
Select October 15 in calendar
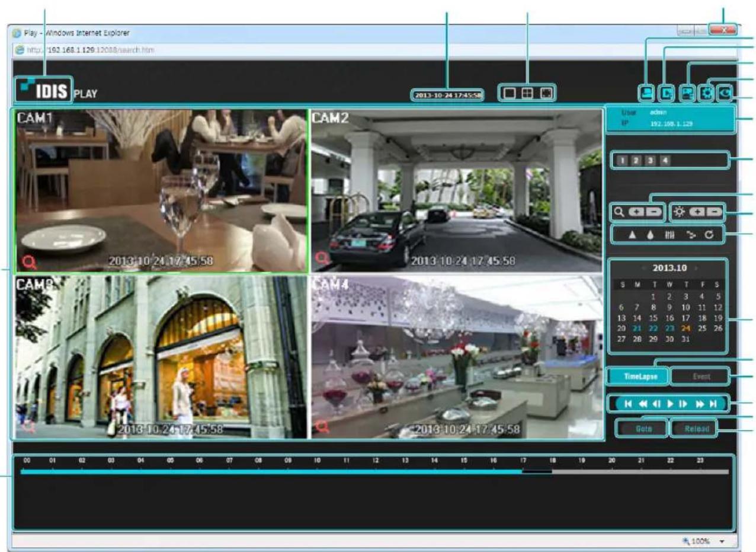[x=654, y=318]
